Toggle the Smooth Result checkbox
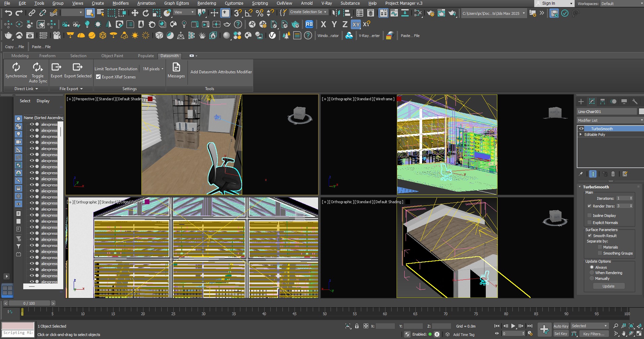Image resolution: width=644 pixels, height=339 pixels. click(x=590, y=235)
